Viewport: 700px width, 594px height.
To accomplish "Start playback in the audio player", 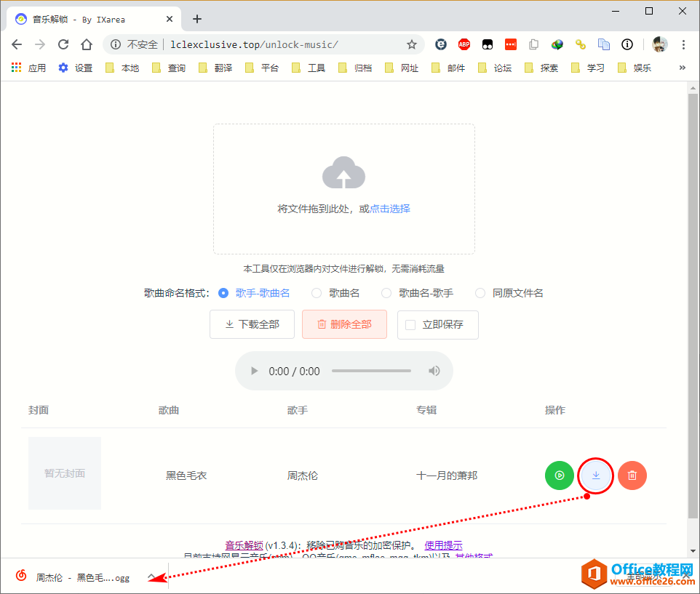I will pyautogui.click(x=254, y=371).
